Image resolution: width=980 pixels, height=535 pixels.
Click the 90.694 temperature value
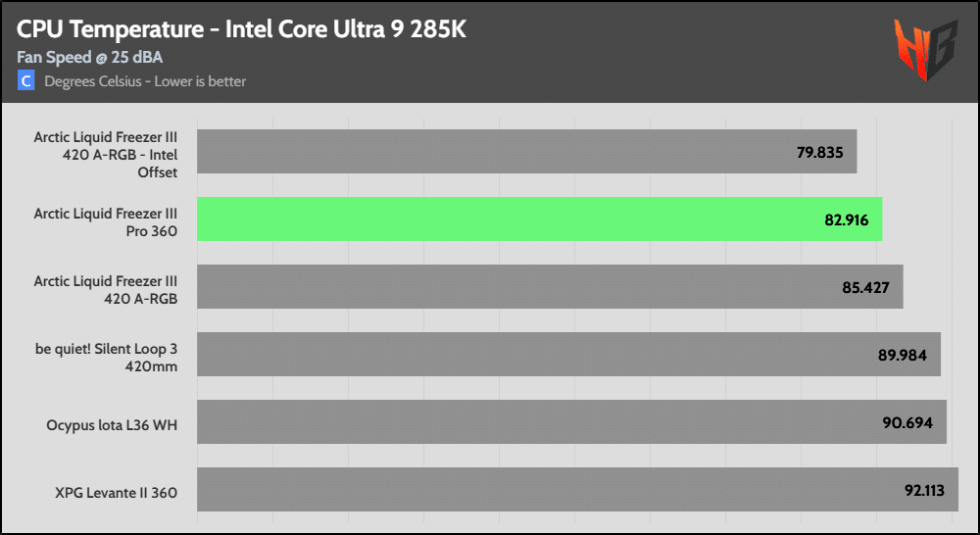[908, 422]
